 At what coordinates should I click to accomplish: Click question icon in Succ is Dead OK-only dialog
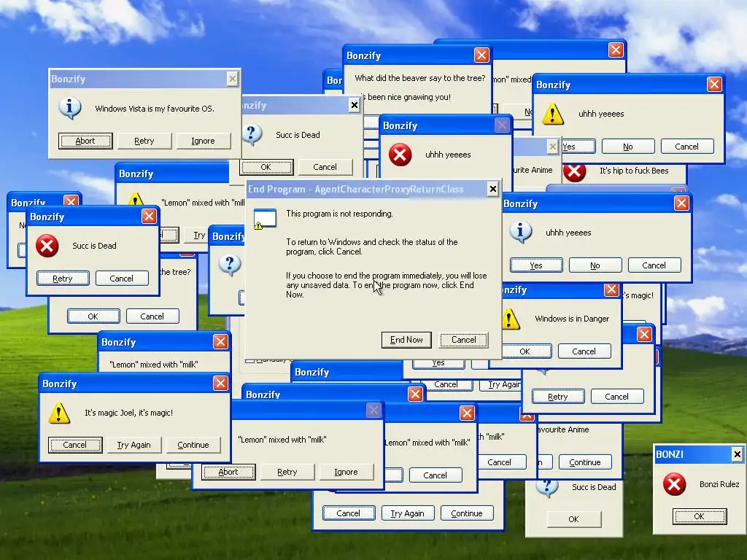pyautogui.click(x=547, y=488)
